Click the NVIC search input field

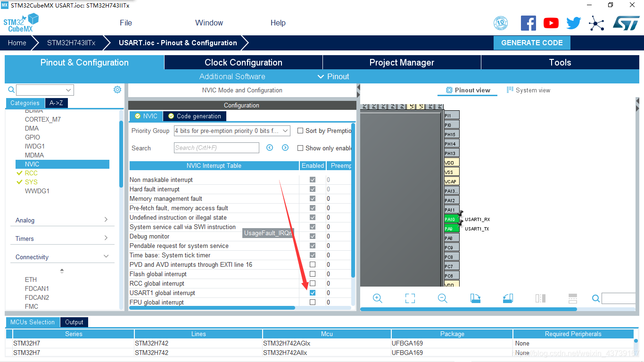click(216, 148)
